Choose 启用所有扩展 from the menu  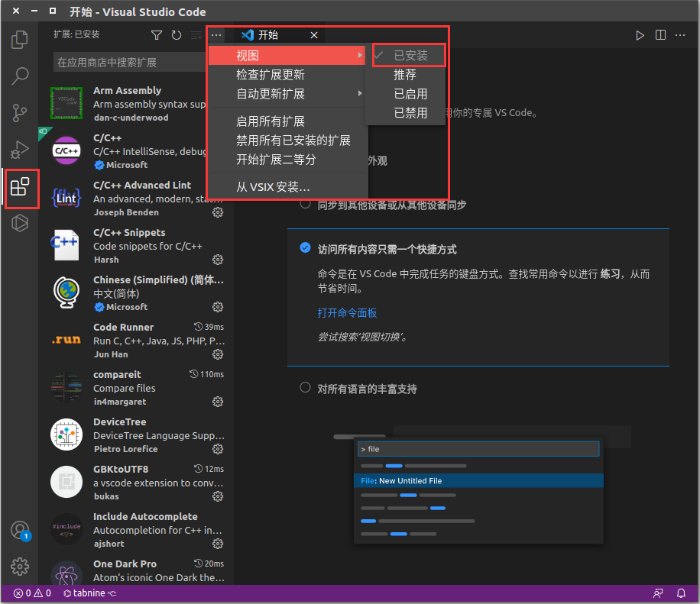tap(287, 121)
